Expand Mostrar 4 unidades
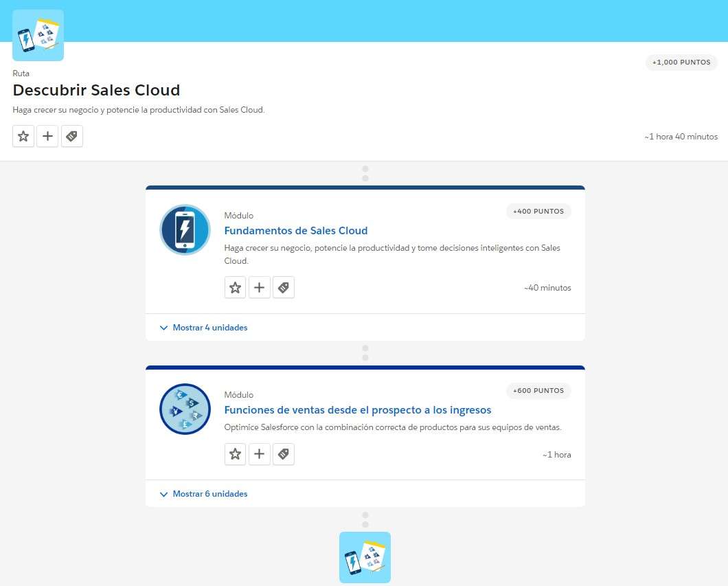The image size is (728, 586). pos(203,328)
